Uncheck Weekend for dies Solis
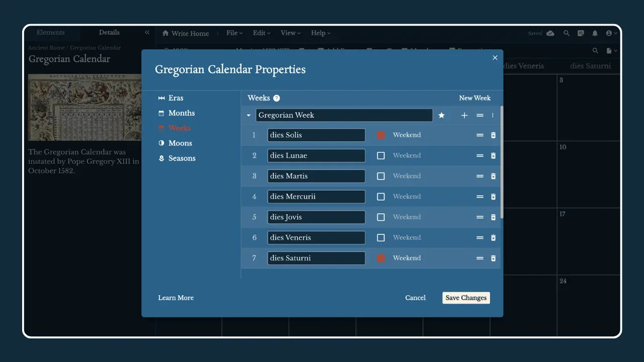 381,135
